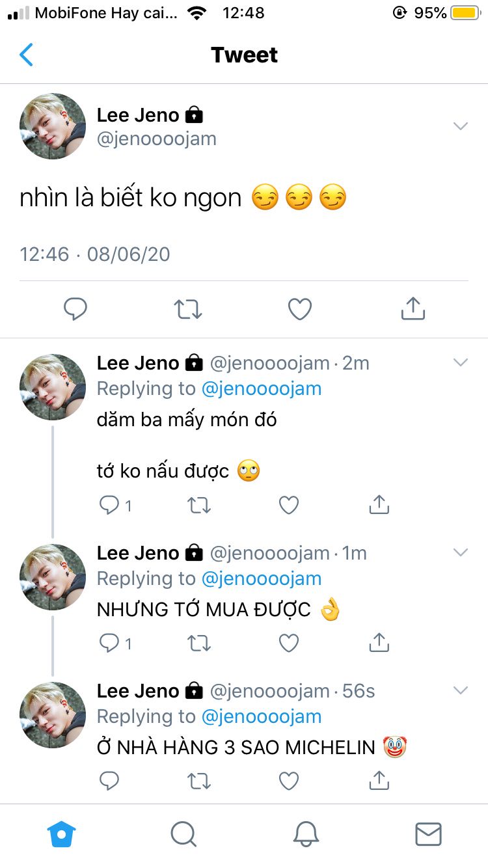
Task: Like the main tweet
Action: (300, 309)
